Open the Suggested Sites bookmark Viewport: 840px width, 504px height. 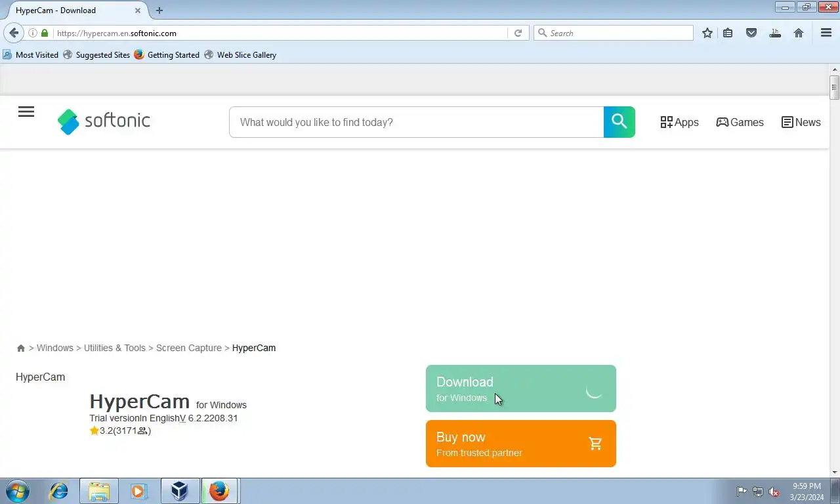click(96, 55)
